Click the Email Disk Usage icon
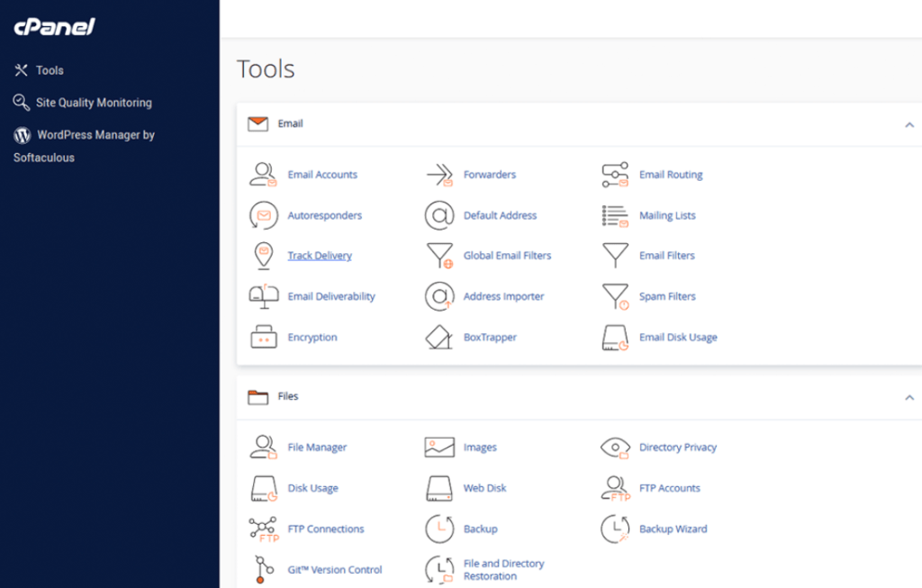Screen dimensions: 922x588 [x=615, y=338]
